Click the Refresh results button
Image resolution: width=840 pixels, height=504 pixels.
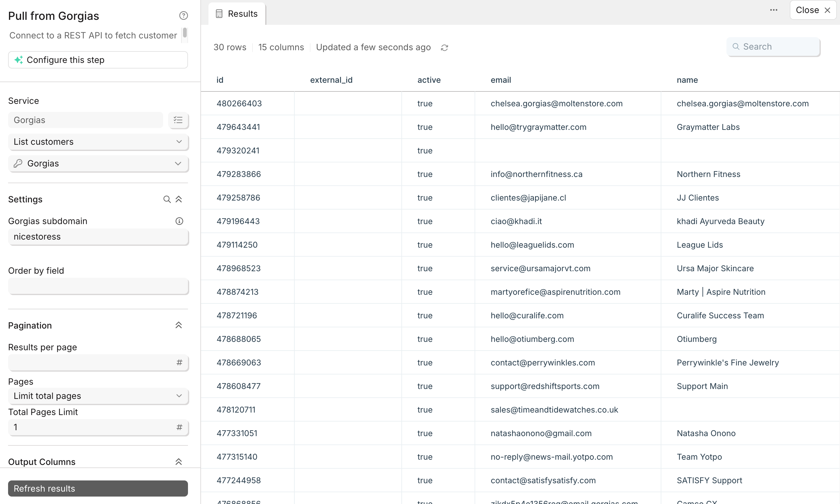click(x=98, y=488)
